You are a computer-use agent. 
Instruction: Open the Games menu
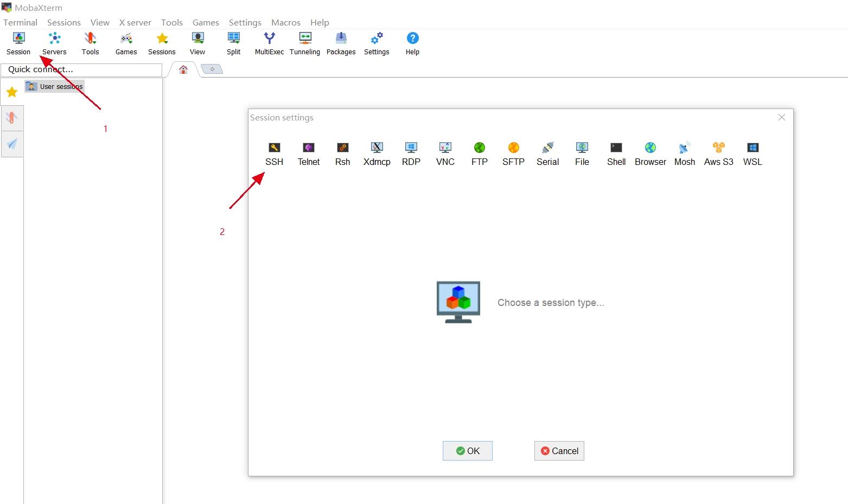(x=206, y=22)
